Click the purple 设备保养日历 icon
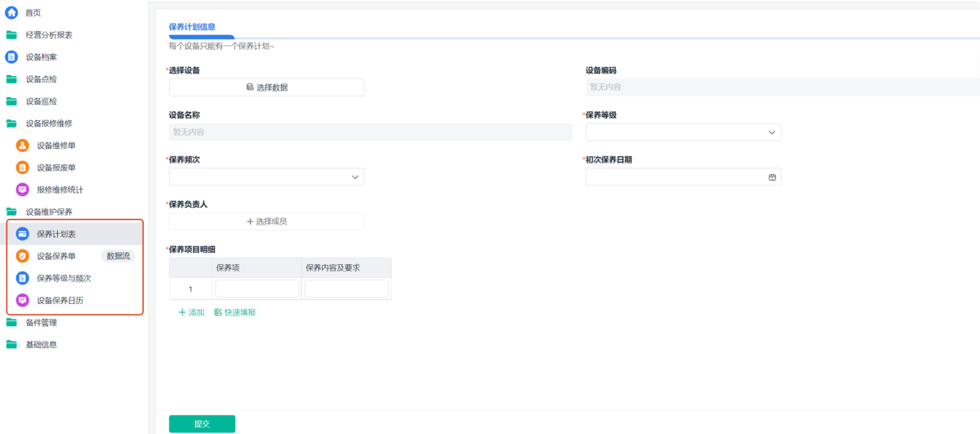This screenshot has height=434, width=980. (23, 300)
